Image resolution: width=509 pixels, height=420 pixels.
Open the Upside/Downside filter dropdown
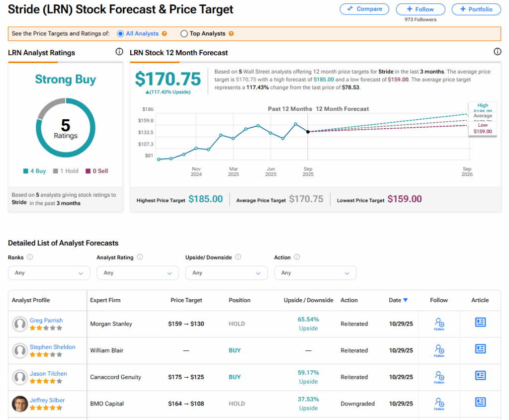(x=226, y=273)
